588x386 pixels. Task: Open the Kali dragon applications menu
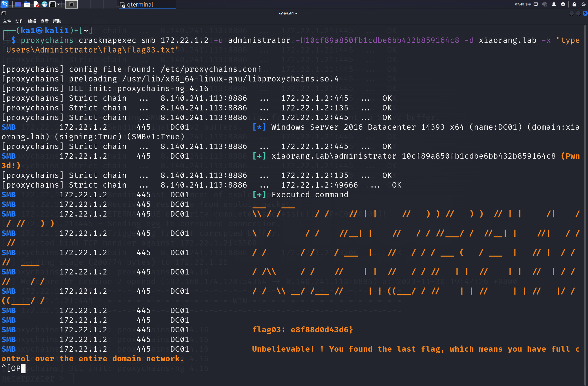tap(5, 4)
